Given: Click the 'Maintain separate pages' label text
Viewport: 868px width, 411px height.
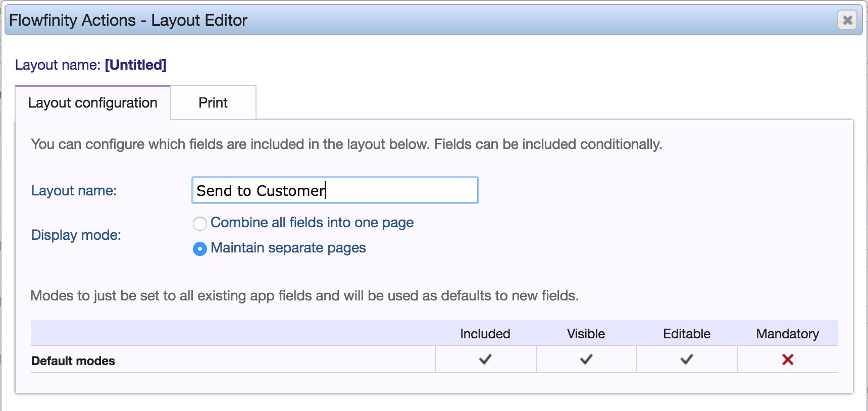Looking at the screenshot, I should point(288,248).
